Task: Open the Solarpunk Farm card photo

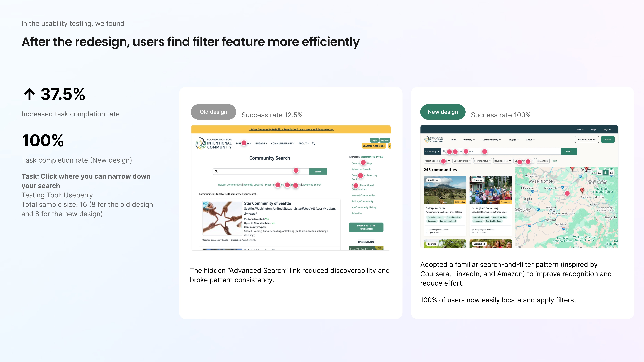Action: click(445, 190)
